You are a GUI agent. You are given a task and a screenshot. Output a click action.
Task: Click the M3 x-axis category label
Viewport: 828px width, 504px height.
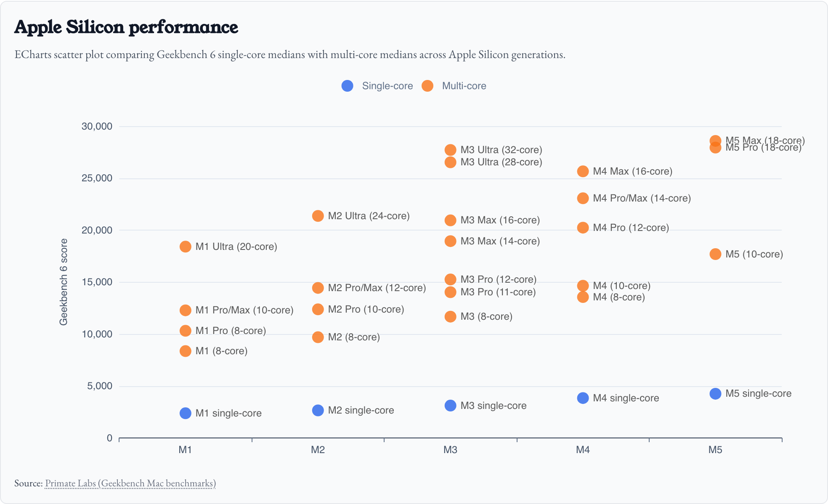pyautogui.click(x=450, y=450)
